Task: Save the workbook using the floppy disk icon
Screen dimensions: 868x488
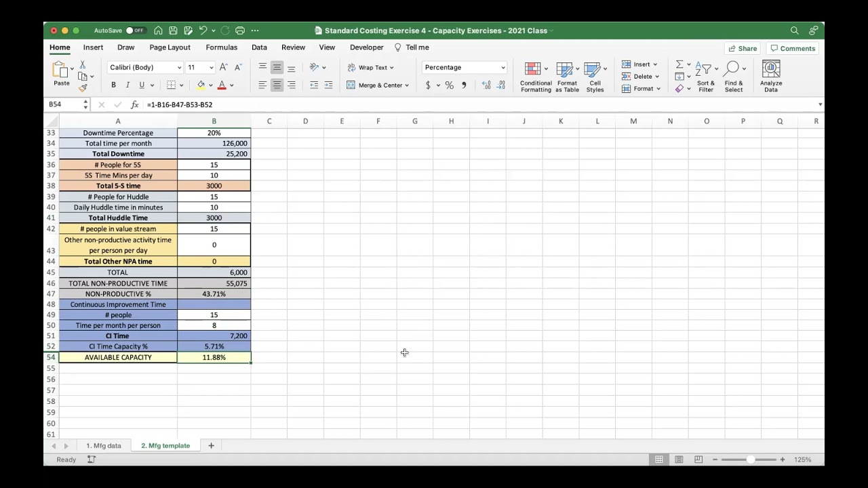Action: [x=173, y=30]
